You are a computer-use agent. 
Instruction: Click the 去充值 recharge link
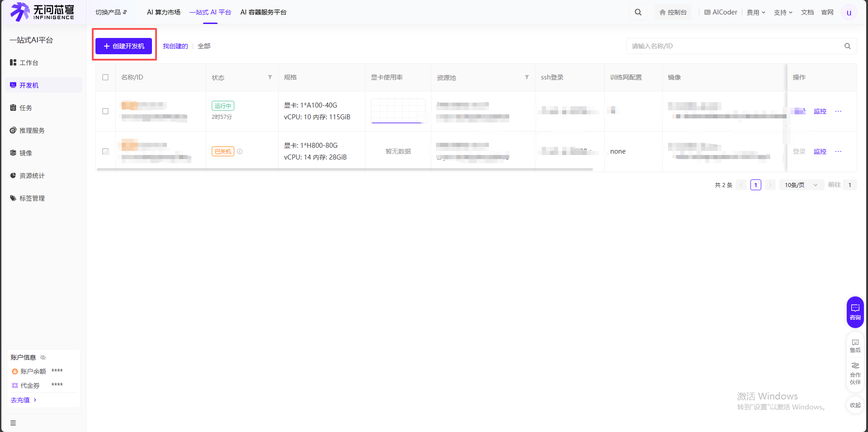pos(20,399)
